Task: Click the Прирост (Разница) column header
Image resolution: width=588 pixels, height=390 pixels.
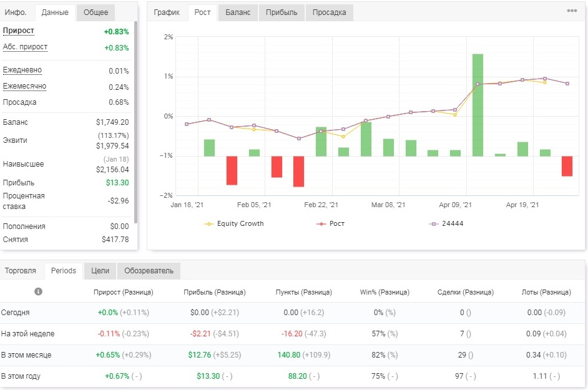Action: point(124,292)
